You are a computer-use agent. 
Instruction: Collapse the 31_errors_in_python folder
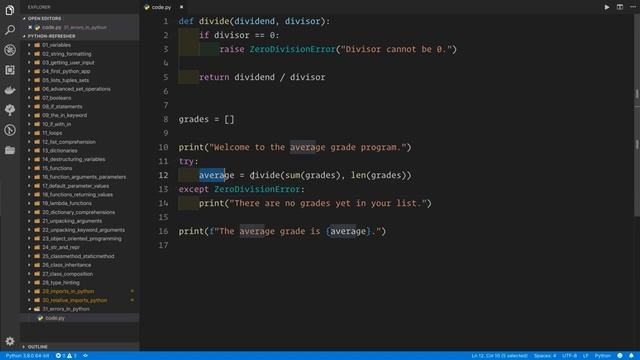(x=66, y=309)
